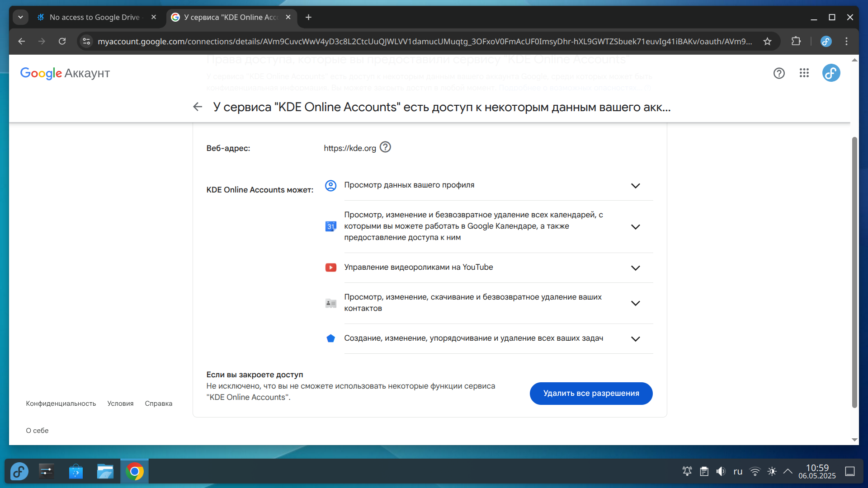Go forward in browser history
Image resolution: width=868 pixels, height=488 pixels.
[42, 41]
